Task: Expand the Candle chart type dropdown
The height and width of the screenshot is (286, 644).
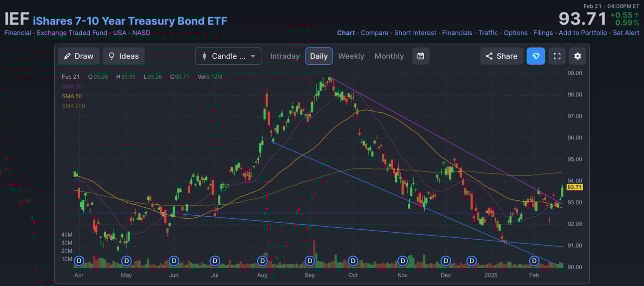Action: [x=229, y=56]
